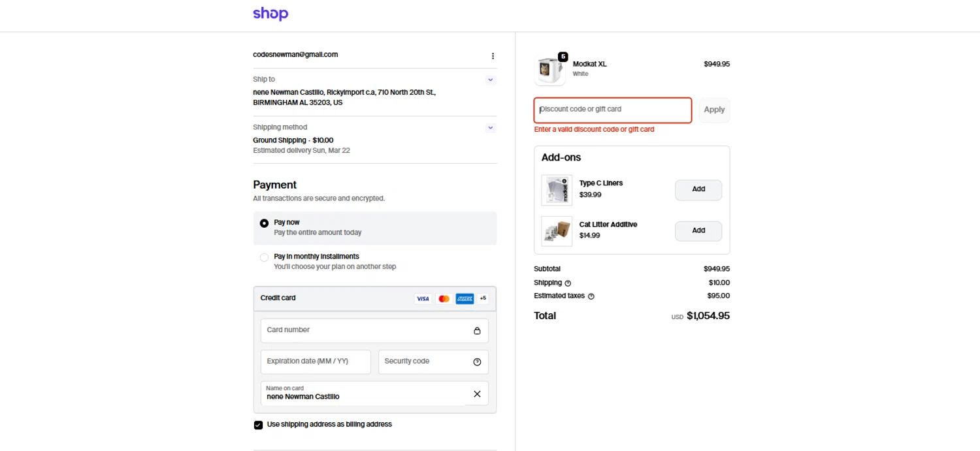Image resolution: width=980 pixels, height=451 pixels.
Task: Select the Pay now option
Action: (264, 223)
